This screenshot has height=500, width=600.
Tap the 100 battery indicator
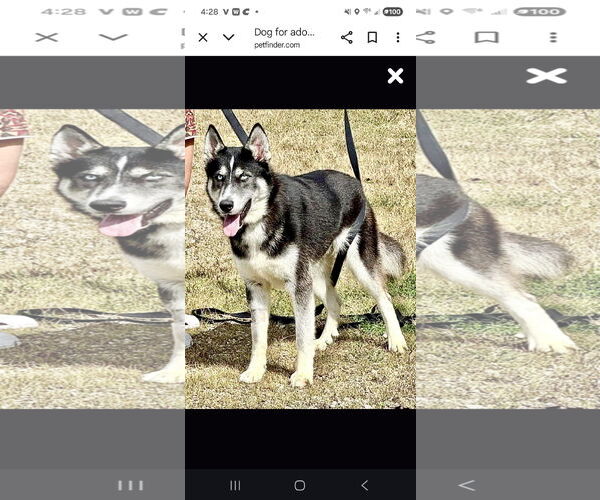coord(393,12)
